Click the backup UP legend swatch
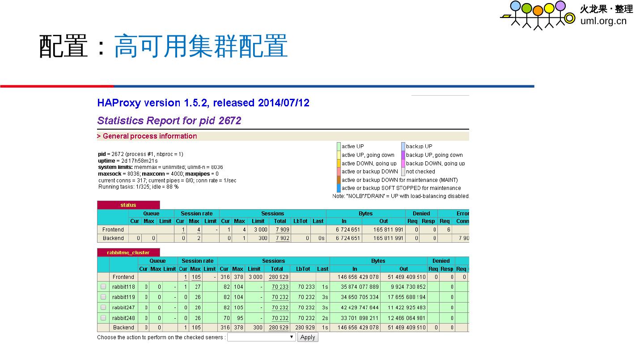 [x=403, y=147]
